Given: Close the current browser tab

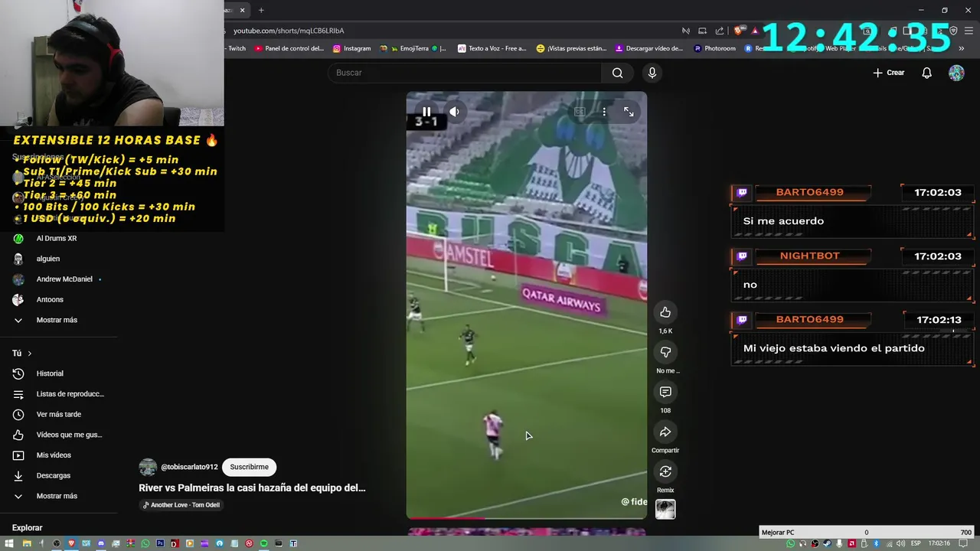Looking at the screenshot, I should 243,10.
